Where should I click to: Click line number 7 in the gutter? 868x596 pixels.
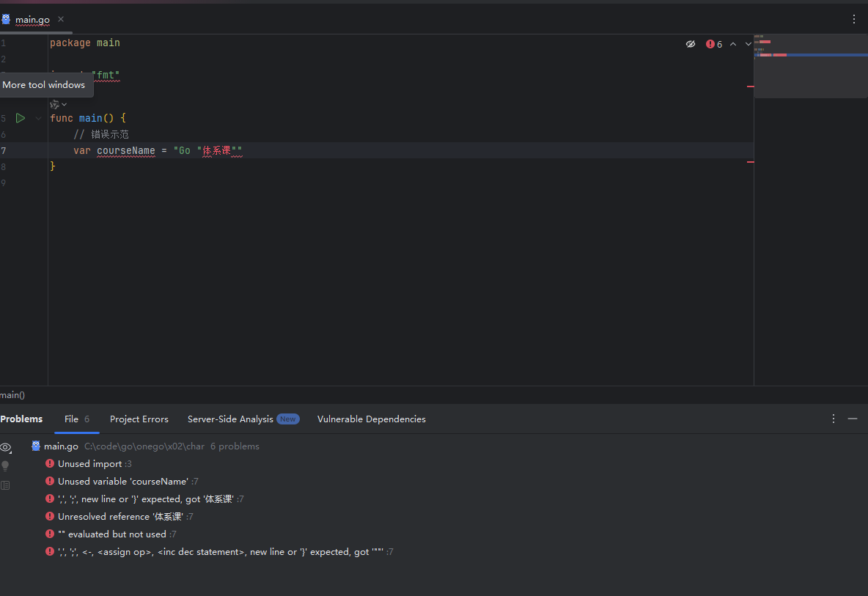(x=4, y=150)
